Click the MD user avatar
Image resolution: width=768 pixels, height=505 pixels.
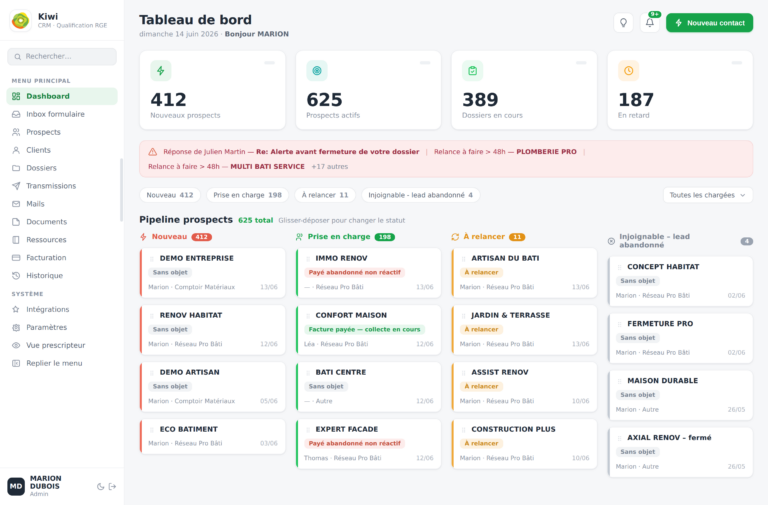click(x=16, y=486)
